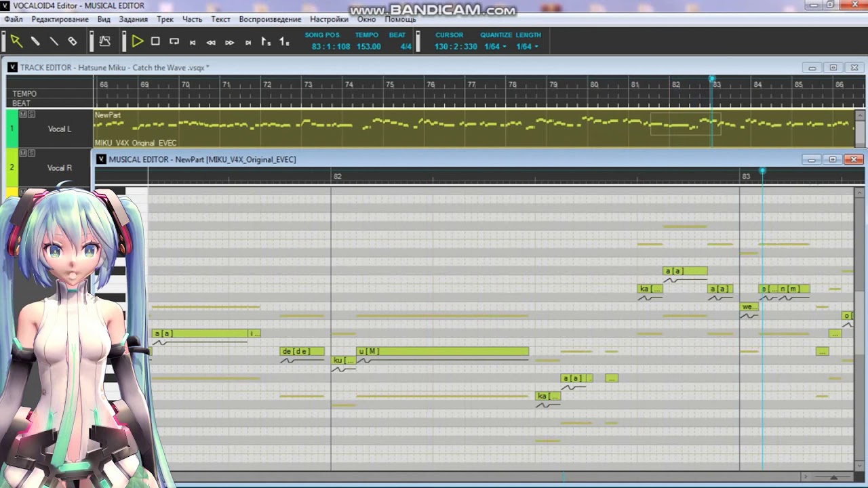Select the NewPart clip in Track Editor

point(473,129)
